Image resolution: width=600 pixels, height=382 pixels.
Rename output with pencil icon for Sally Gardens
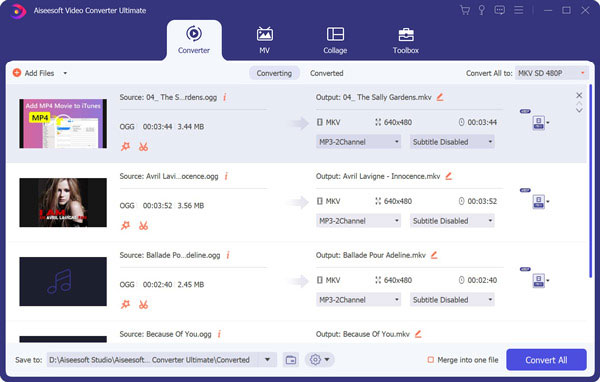click(440, 97)
